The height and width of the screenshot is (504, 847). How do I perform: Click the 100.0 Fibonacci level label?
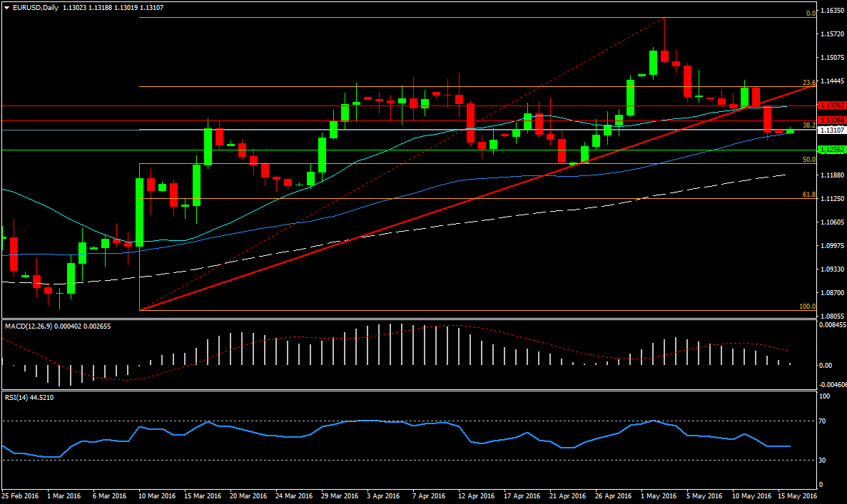coord(807,306)
